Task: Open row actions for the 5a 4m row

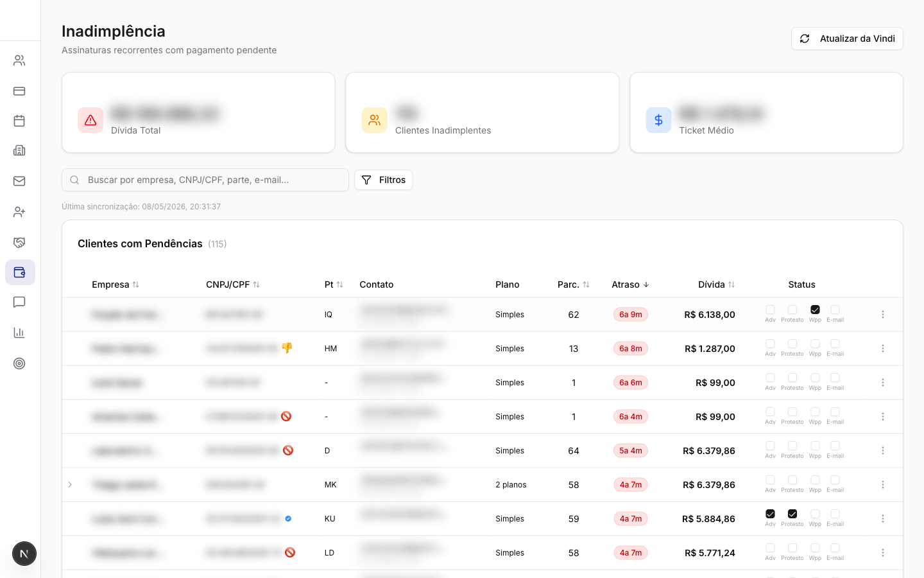Action: (x=883, y=451)
